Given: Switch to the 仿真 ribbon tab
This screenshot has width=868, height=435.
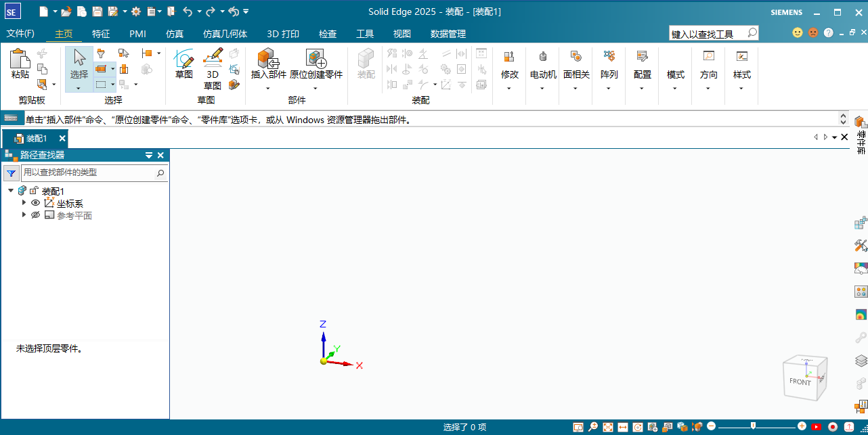Looking at the screenshot, I should point(175,34).
